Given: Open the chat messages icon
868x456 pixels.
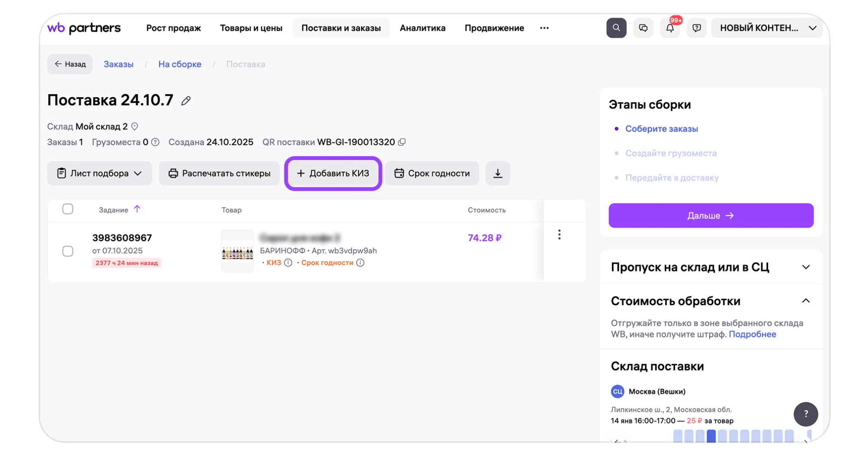Looking at the screenshot, I should 643,28.
